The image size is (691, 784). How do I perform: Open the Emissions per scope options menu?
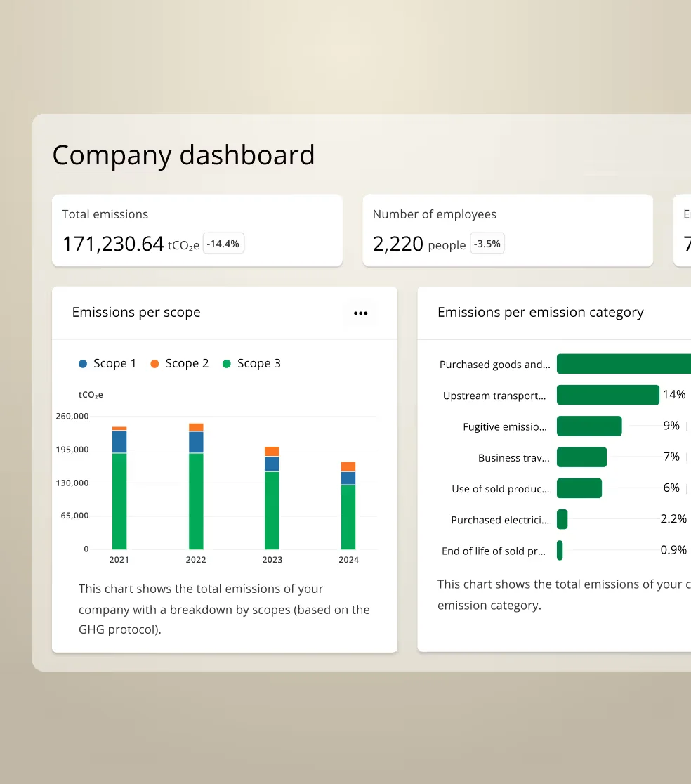[360, 313]
